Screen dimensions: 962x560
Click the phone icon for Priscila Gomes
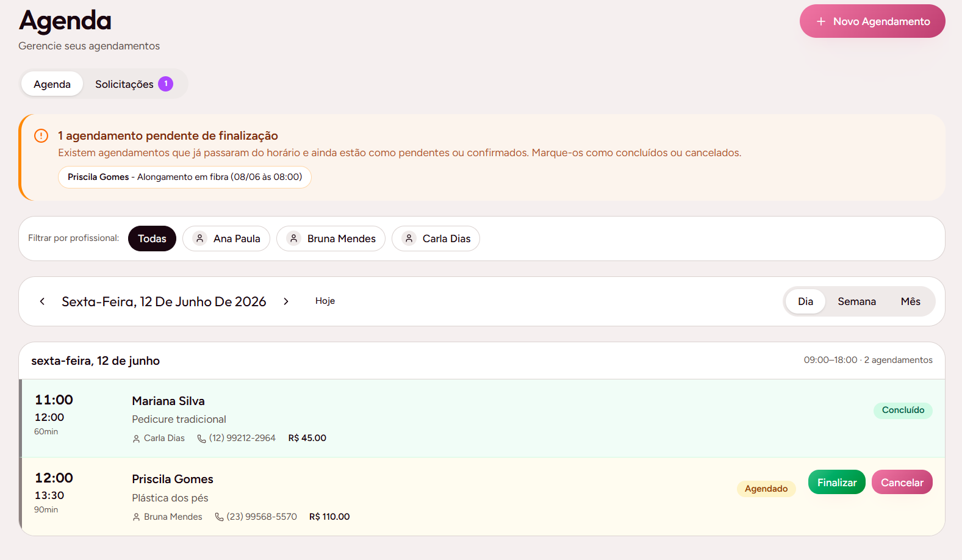point(219,517)
